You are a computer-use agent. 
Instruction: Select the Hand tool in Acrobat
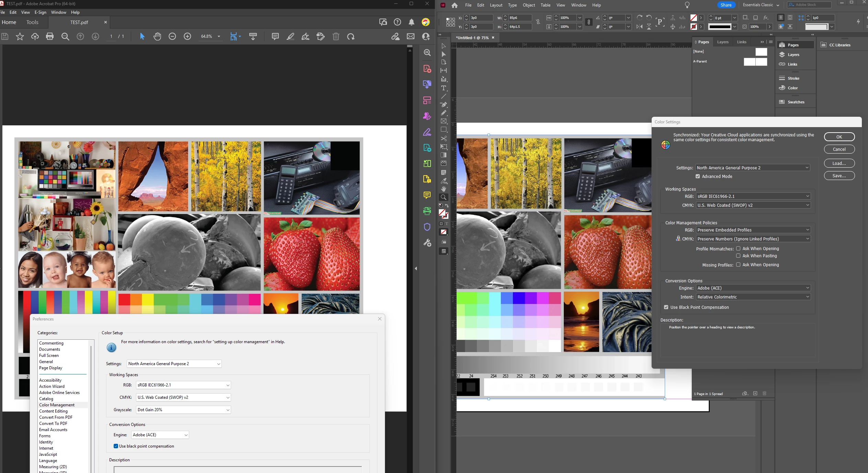pyautogui.click(x=157, y=36)
